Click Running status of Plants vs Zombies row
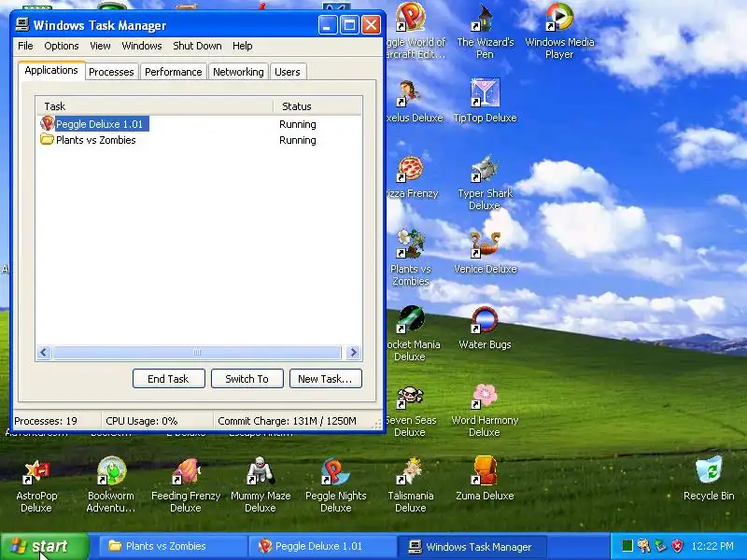747x560 pixels. [x=298, y=140]
